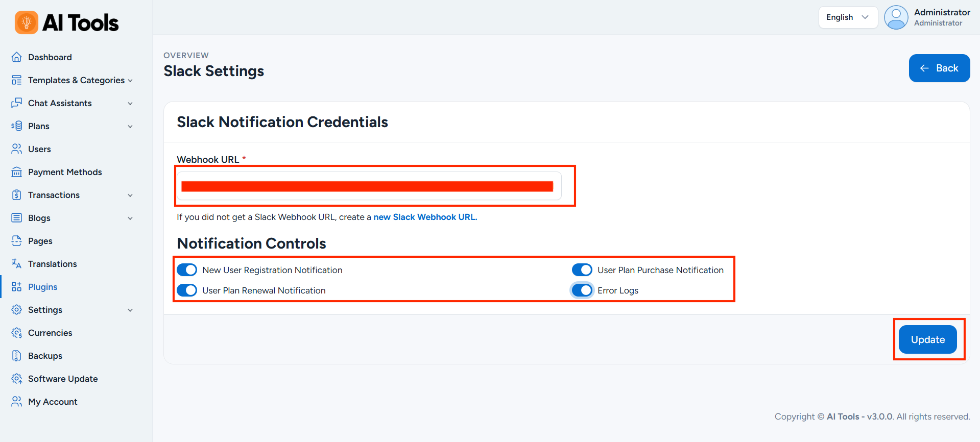Open the English language dropdown
The height and width of the screenshot is (442, 980).
point(848,17)
